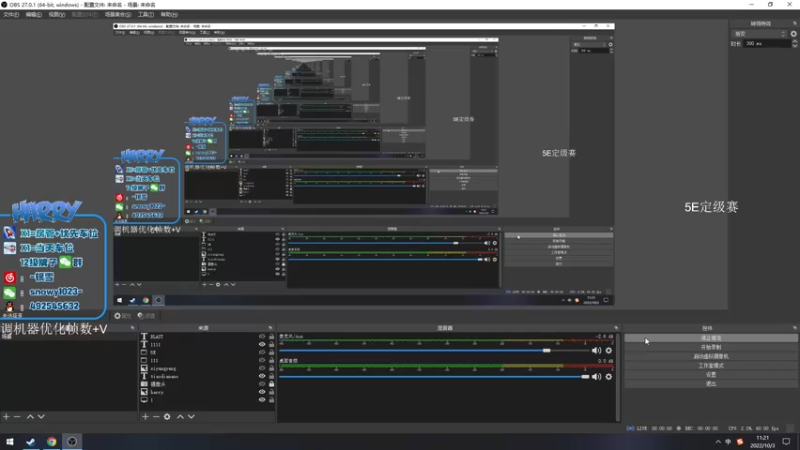The height and width of the screenshot is (450, 800).
Task: Click 退出 exit button
Action: point(711,384)
